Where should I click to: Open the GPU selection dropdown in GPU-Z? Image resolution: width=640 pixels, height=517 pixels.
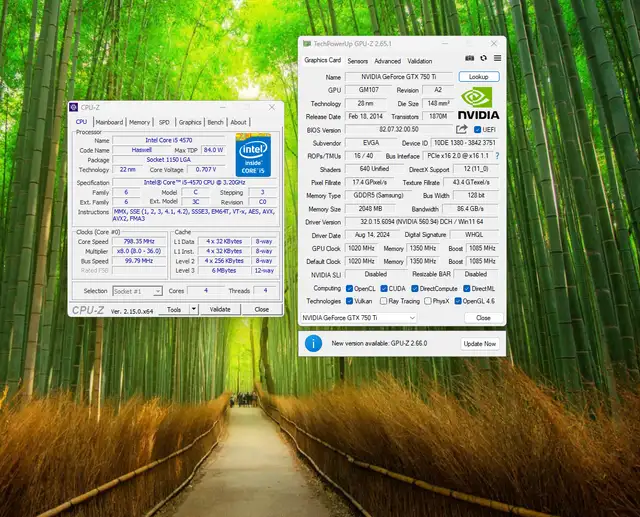358,317
